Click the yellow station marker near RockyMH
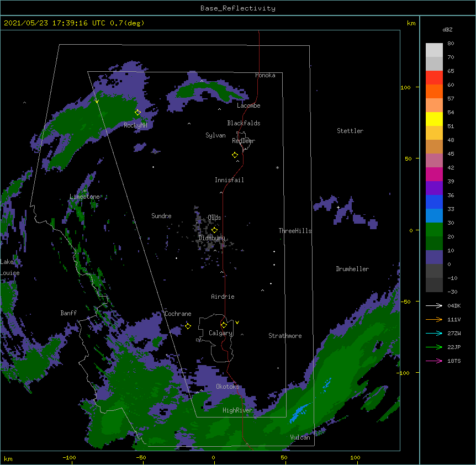This screenshot has height=465, width=476. tap(137, 112)
